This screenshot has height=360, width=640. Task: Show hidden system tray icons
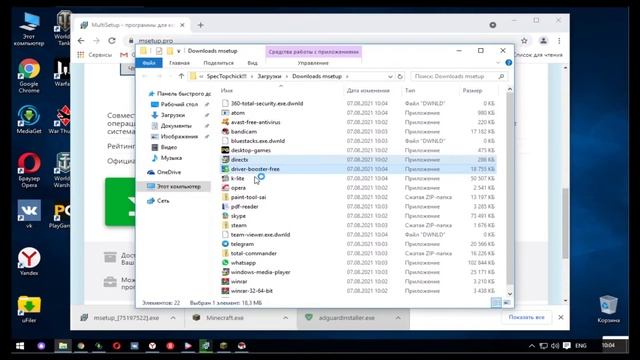[x=531, y=346]
